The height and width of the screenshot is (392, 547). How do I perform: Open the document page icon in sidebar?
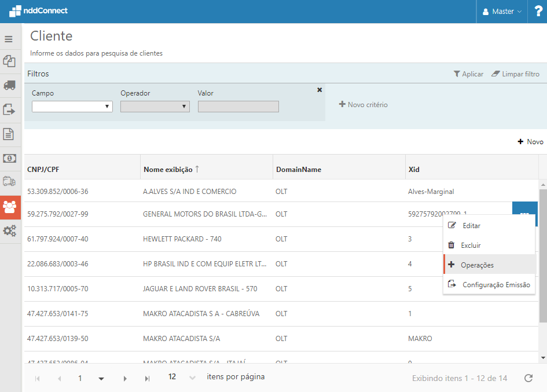point(9,134)
